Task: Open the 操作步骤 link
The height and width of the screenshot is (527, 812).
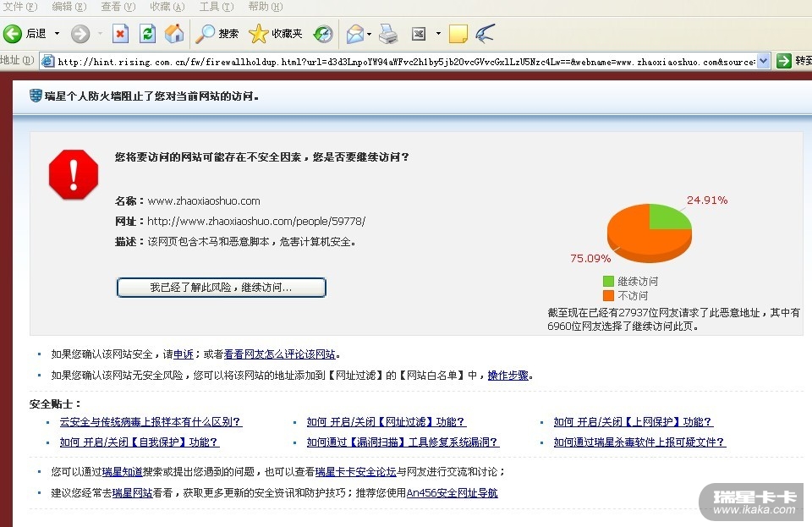Action: pyautogui.click(x=508, y=376)
